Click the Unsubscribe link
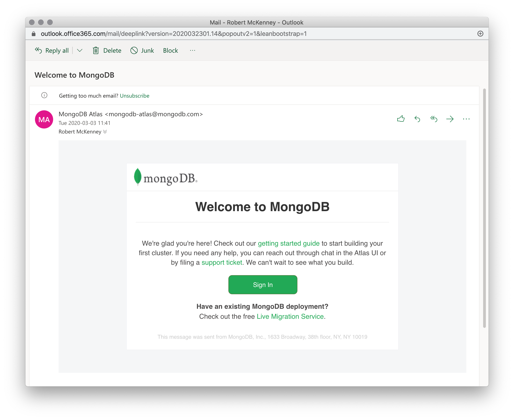514x420 pixels. click(134, 96)
